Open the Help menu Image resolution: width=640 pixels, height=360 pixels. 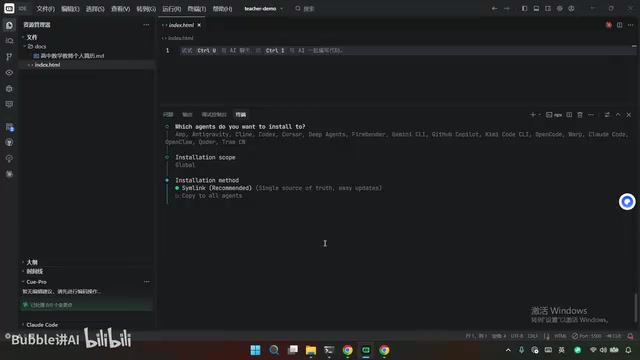tap(222, 9)
